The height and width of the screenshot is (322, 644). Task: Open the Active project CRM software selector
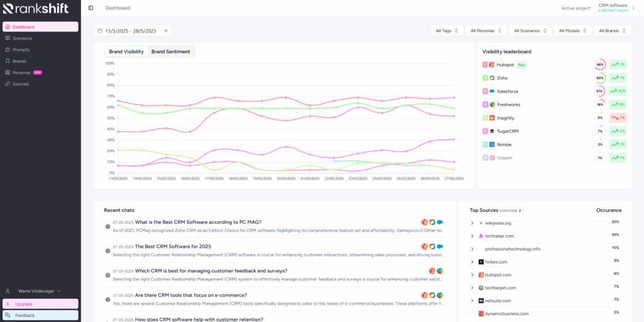coord(616,8)
